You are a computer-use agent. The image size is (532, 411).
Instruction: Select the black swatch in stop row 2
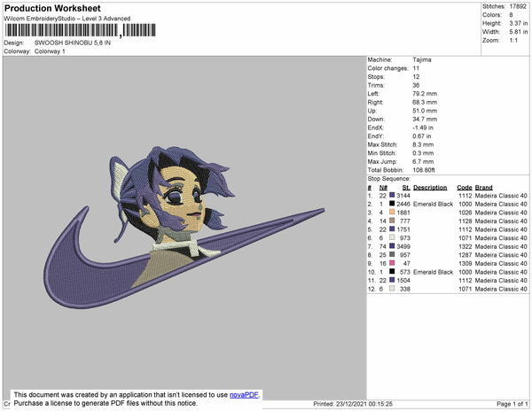coord(392,204)
